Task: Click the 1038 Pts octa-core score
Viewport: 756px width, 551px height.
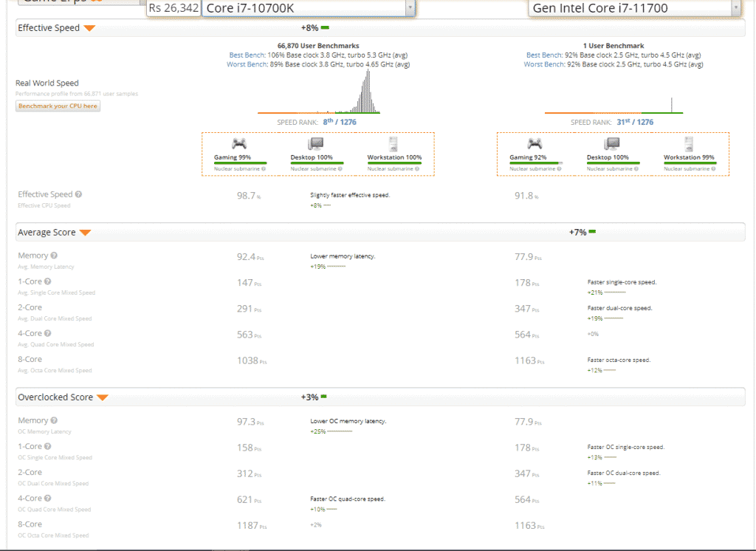Action: coord(252,361)
